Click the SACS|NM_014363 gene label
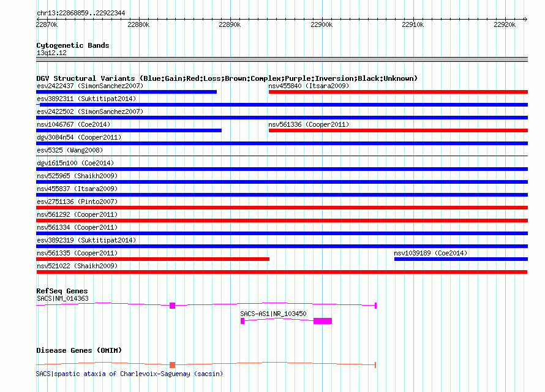The width and height of the screenshot is (545, 392). [x=62, y=298]
